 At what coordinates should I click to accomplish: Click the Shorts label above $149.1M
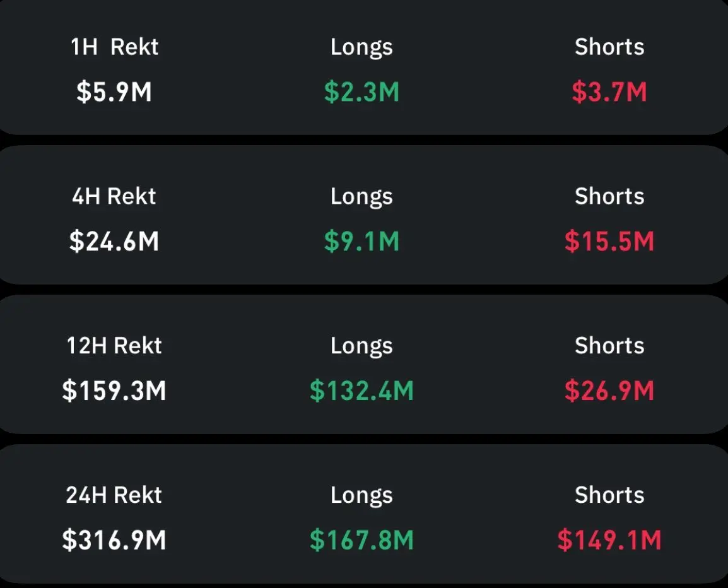[609, 495]
